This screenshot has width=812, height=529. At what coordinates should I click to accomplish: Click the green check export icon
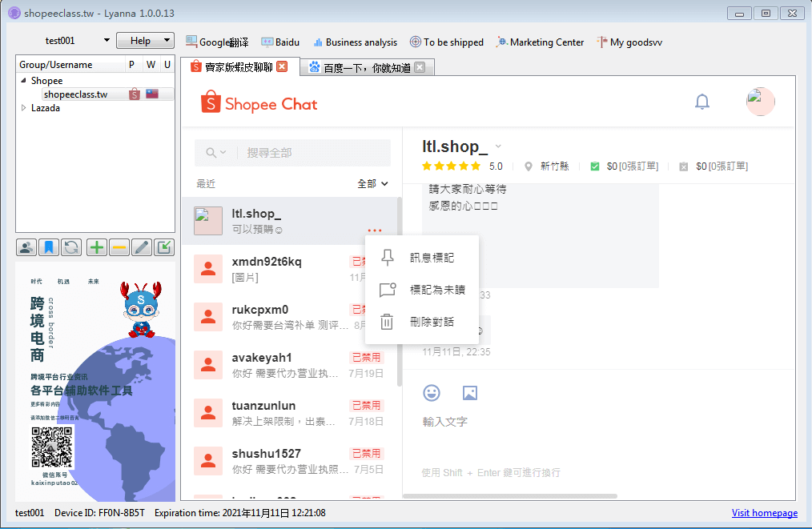click(x=164, y=247)
